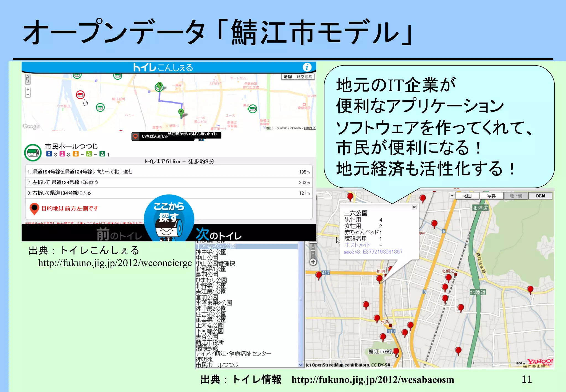Screen dimensions: 566x392
Task: Select the Street View pegman icon
Action: 28,79
